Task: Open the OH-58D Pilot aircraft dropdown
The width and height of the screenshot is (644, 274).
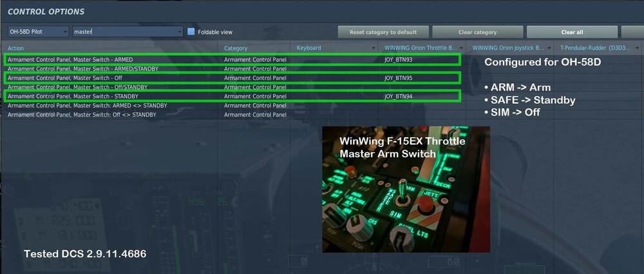Action: point(38,32)
